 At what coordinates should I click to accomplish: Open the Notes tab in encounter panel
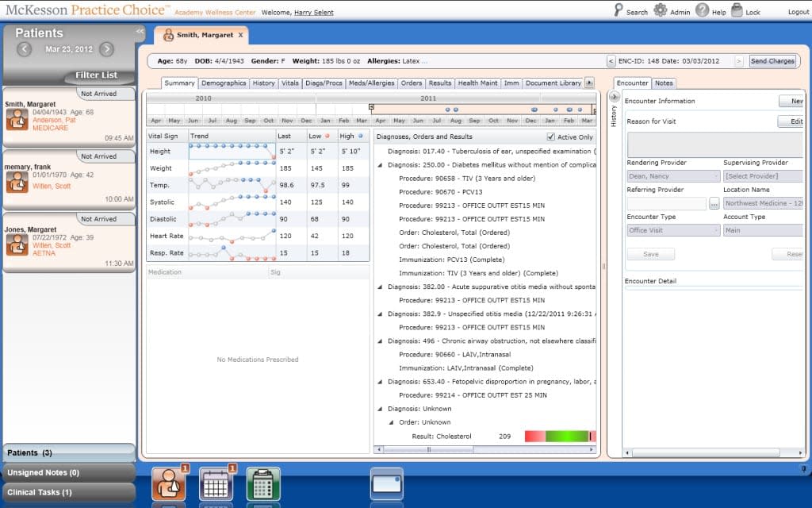(665, 83)
